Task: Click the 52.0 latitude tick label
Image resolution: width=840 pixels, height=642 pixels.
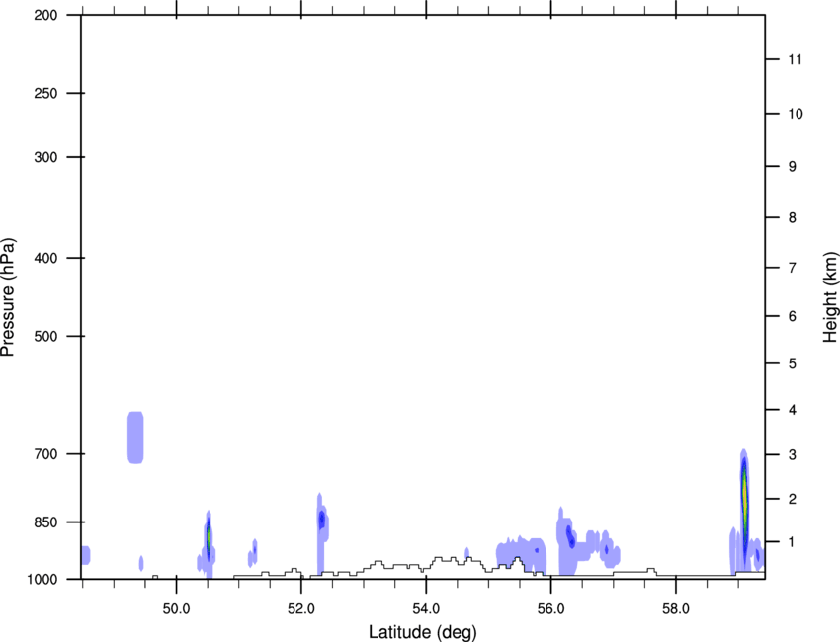Action: point(301,609)
